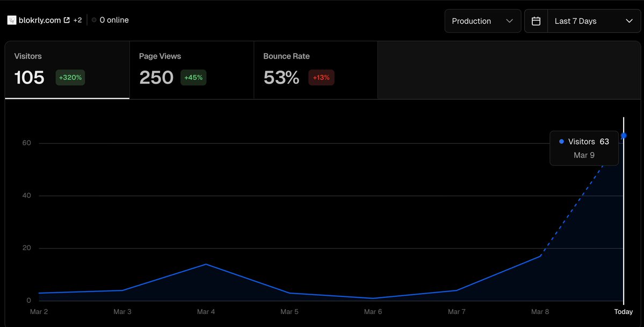Image resolution: width=644 pixels, height=327 pixels.
Task: Switch to the Bounce Rate tab
Action: 316,70
